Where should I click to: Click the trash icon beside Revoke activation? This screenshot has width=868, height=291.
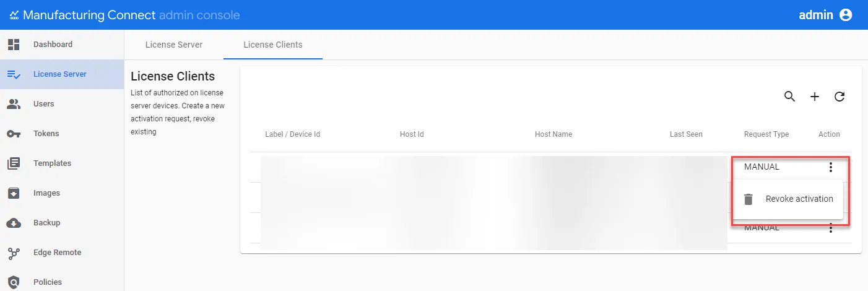pyautogui.click(x=749, y=199)
